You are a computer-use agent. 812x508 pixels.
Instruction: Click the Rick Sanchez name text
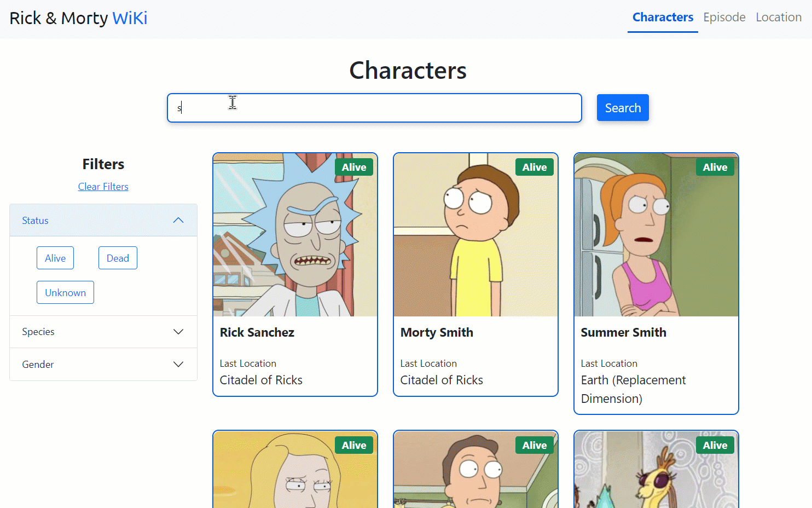(257, 332)
